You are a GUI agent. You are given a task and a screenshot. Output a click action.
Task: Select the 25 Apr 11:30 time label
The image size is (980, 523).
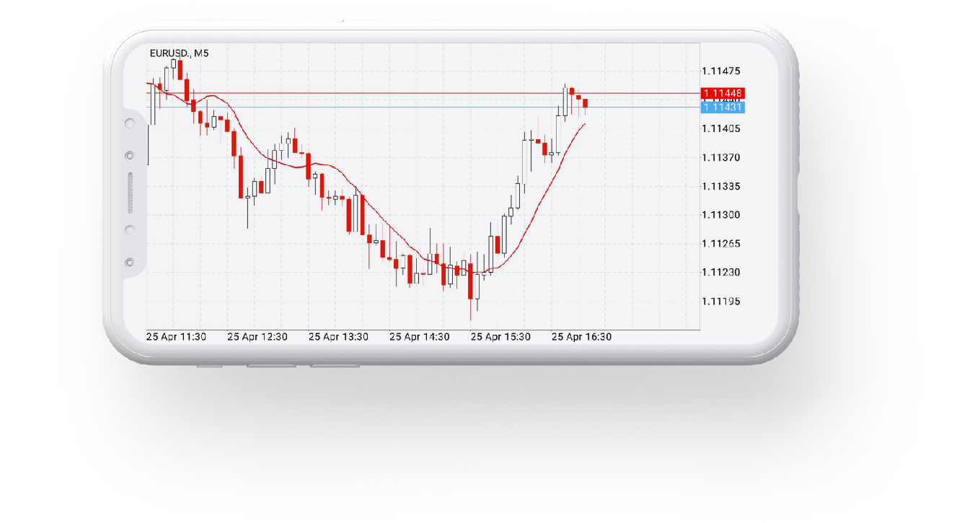click(176, 337)
